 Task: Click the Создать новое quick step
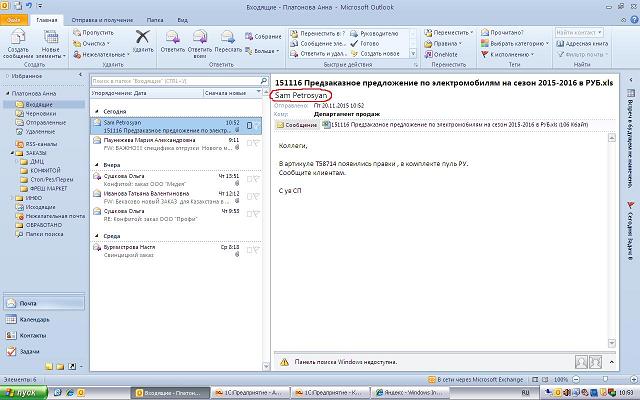point(375,53)
